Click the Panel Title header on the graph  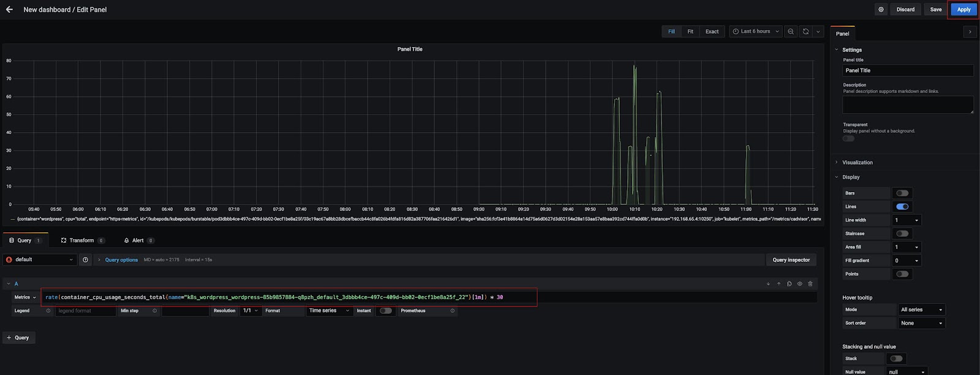[x=410, y=49]
